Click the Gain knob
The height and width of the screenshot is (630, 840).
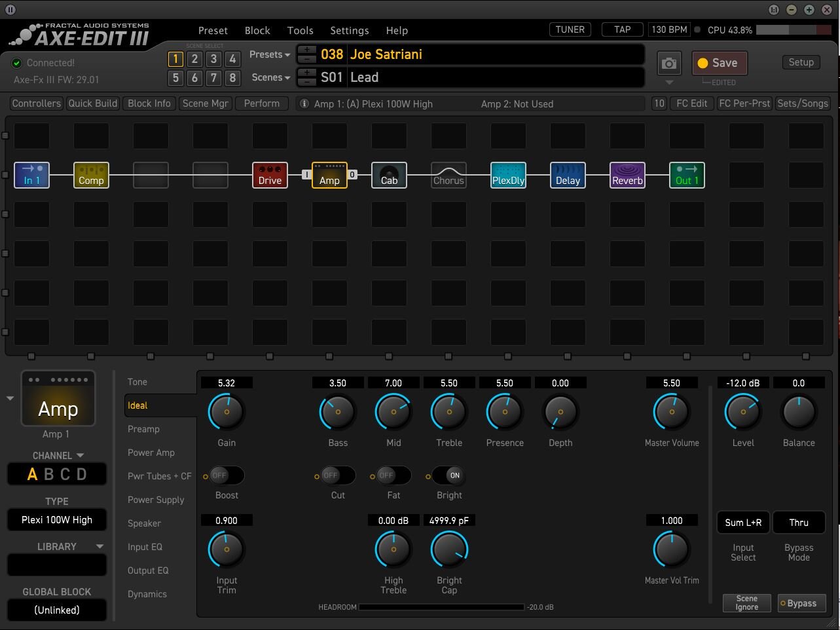[x=227, y=411]
